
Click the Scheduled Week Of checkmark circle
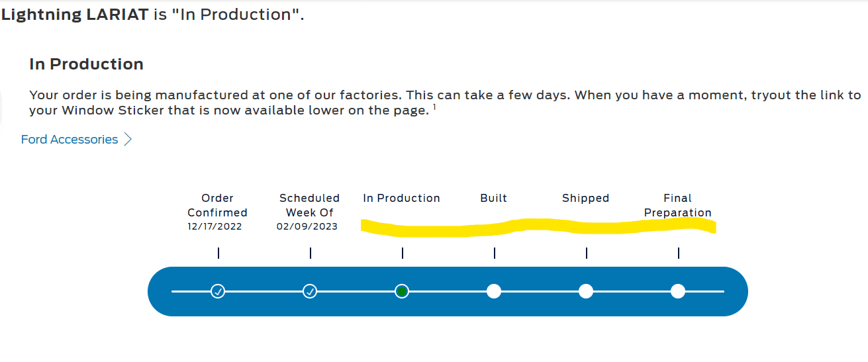pyautogui.click(x=310, y=291)
